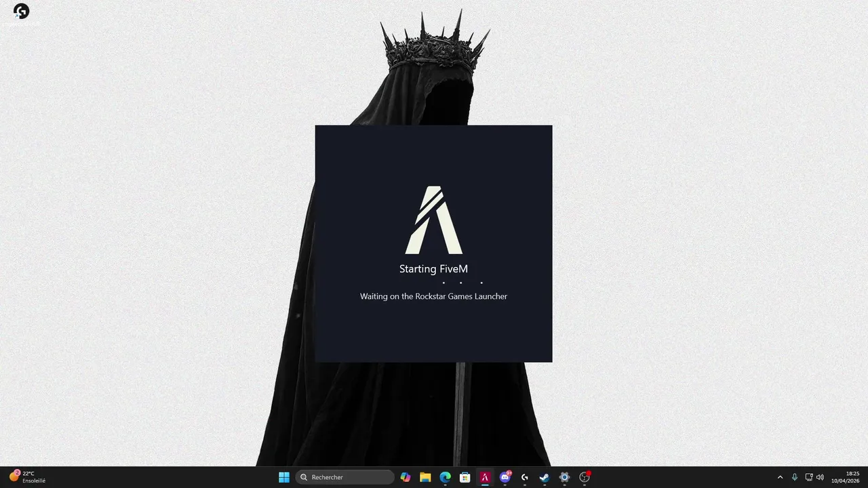Click the FiveM logo in the splash window
Viewport: 868px width, 488px height.
click(x=434, y=220)
